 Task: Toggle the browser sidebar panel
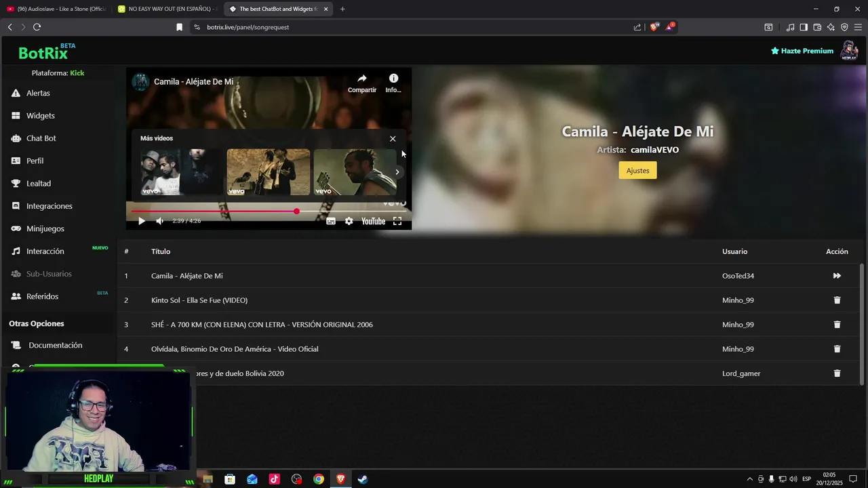pyautogui.click(x=804, y=27)
